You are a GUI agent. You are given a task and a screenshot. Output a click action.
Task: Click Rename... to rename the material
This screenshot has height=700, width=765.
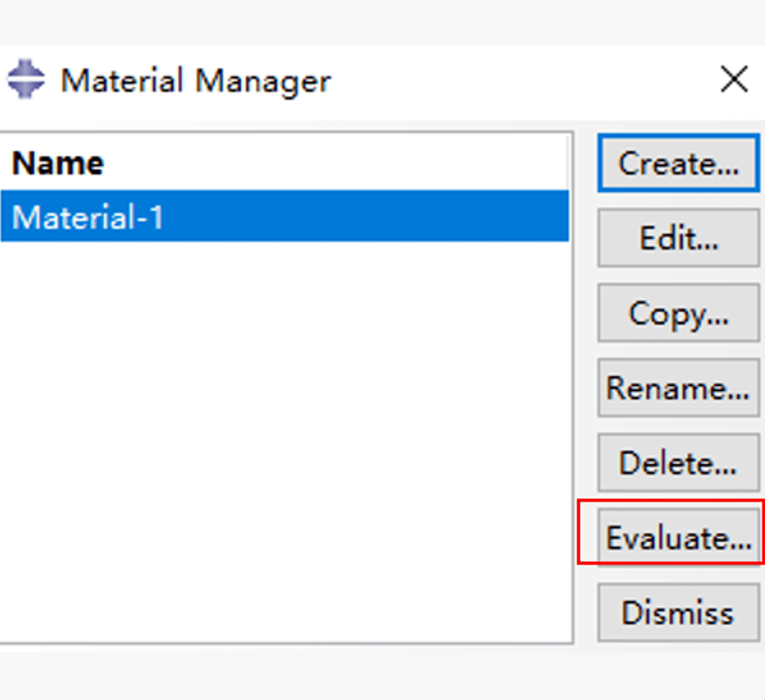coord(678,388)
